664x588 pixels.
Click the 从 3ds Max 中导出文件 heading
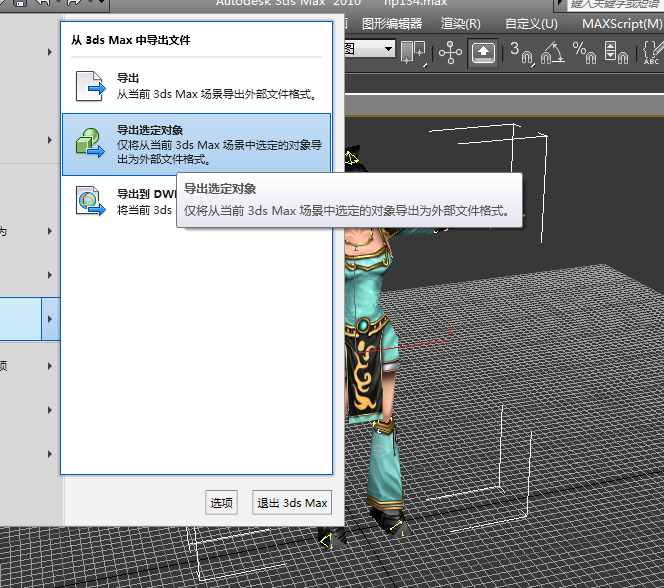click(x=131, y=40)
